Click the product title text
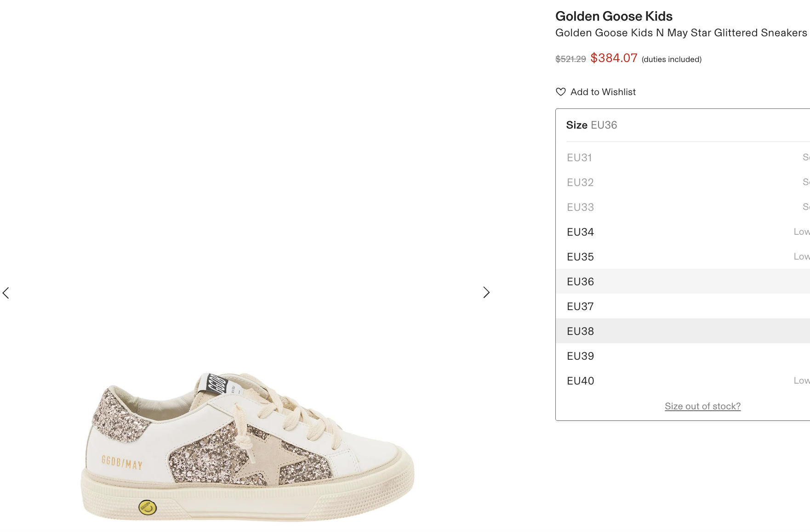Screen dimensions: 810x532 pyautogui.click(x=681, y=33)
